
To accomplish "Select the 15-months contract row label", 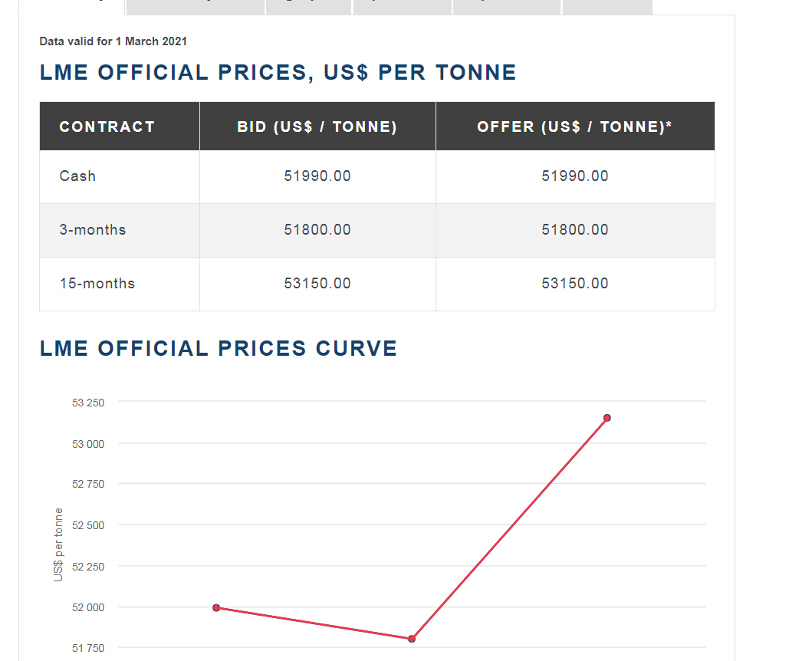I will pyautogui.click(x=97, y=284).
